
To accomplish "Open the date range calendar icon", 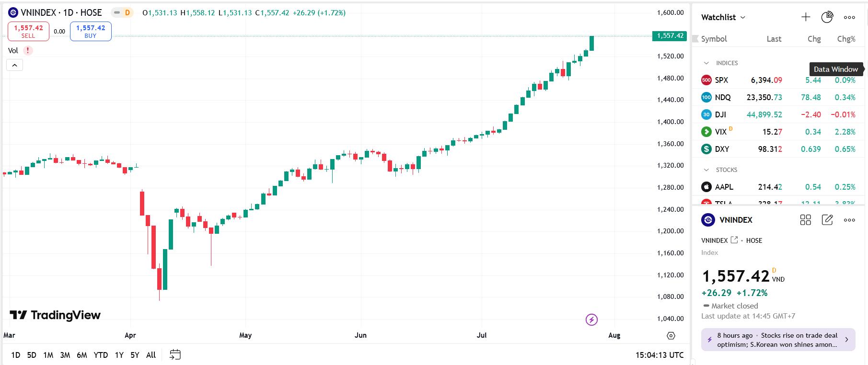I will coord(175,355).
